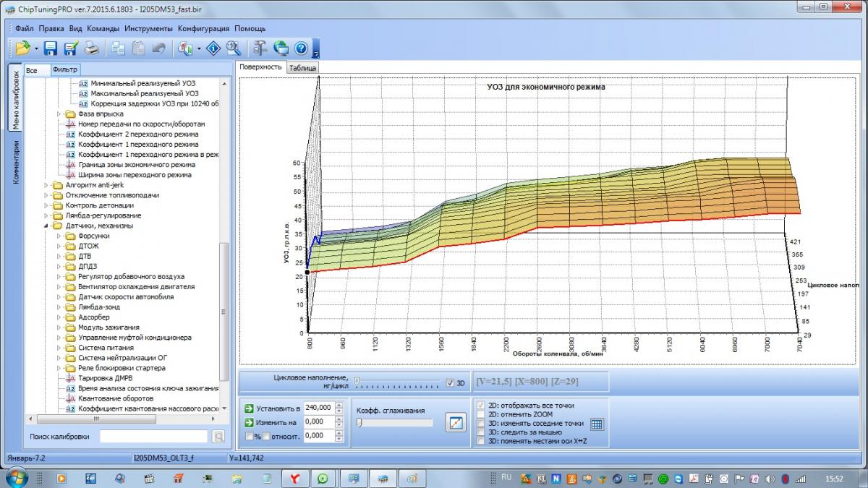Click the Save floppy disk icon
Viewport: 868px width, 488px height.
tap(51, 48)
